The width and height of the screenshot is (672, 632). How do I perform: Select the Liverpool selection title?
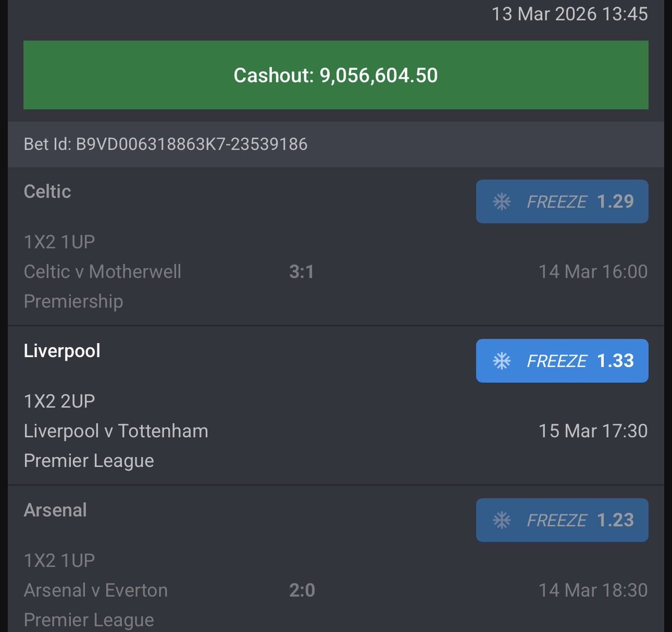pyautogui.click(x=62, y=351)
